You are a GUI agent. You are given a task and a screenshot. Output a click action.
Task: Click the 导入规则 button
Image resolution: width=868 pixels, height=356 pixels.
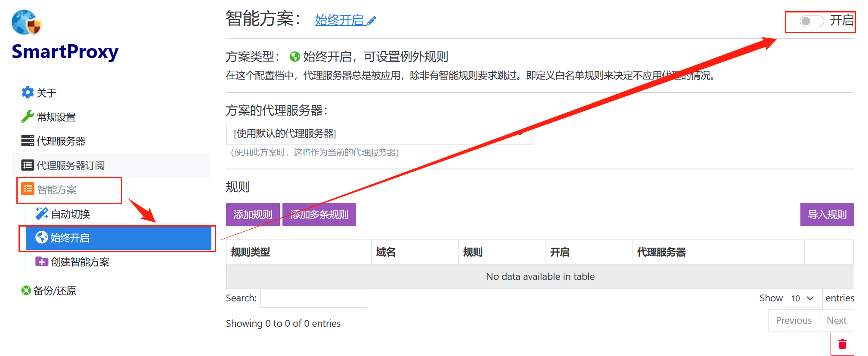[x=827, y=215]
